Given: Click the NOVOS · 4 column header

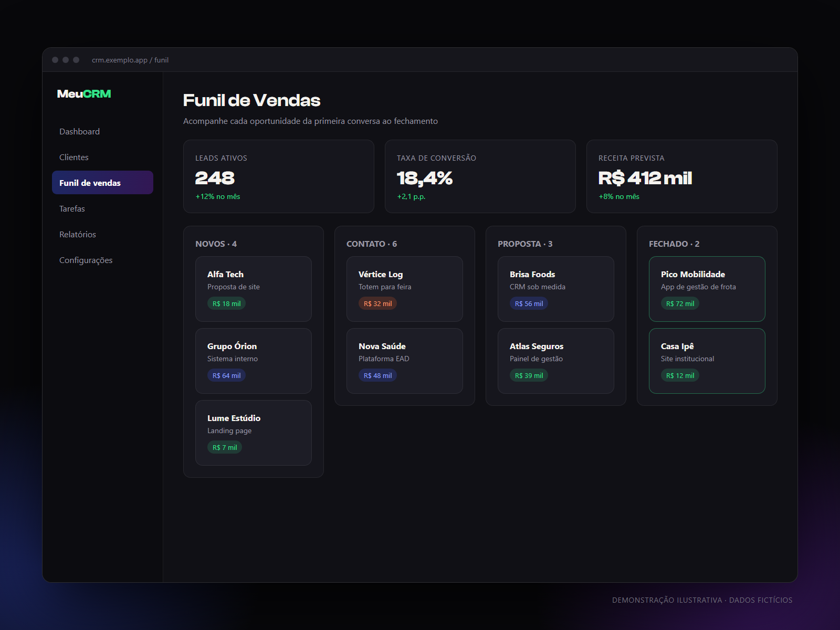Looking at the screenshot, I should pos(216,244).
